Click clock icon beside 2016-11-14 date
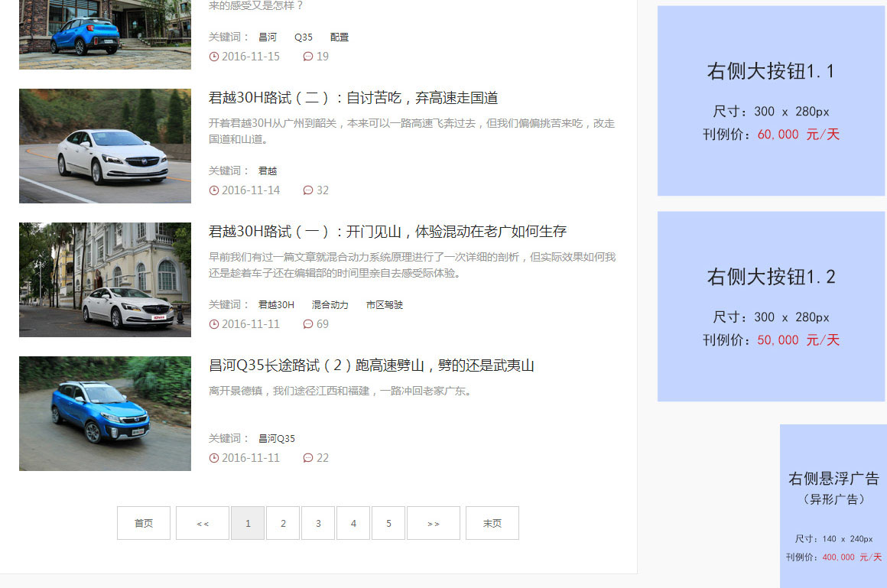 tap(214, 190)
